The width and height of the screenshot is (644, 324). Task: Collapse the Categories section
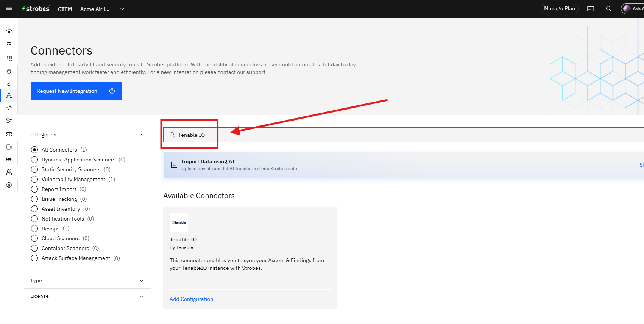(142, 135)
